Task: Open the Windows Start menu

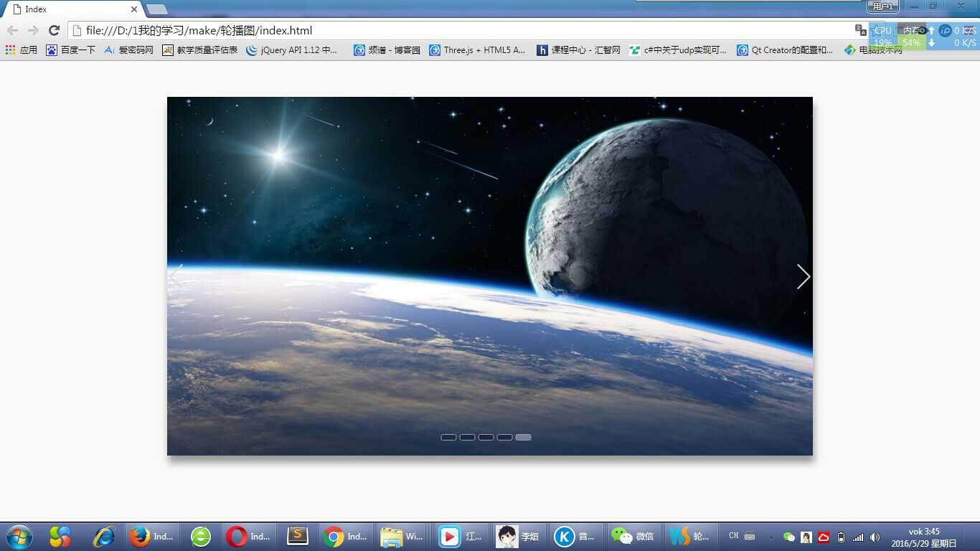Action: (19, 537)
